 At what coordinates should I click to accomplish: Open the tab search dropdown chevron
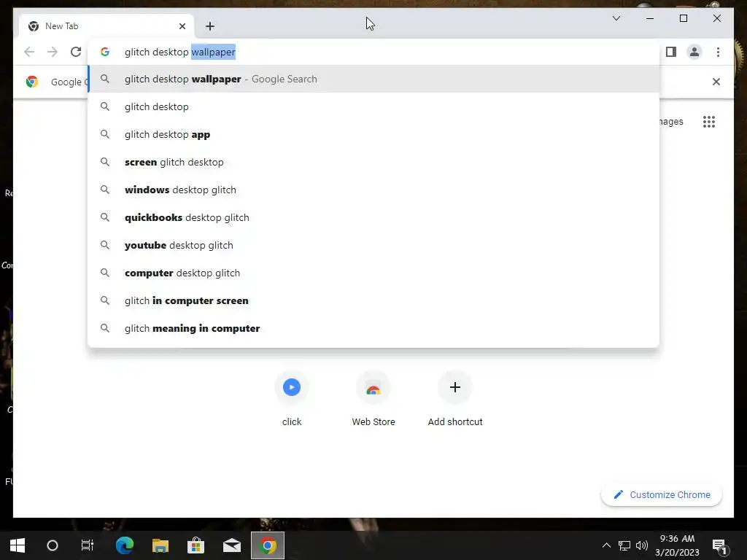click(616, 18)
